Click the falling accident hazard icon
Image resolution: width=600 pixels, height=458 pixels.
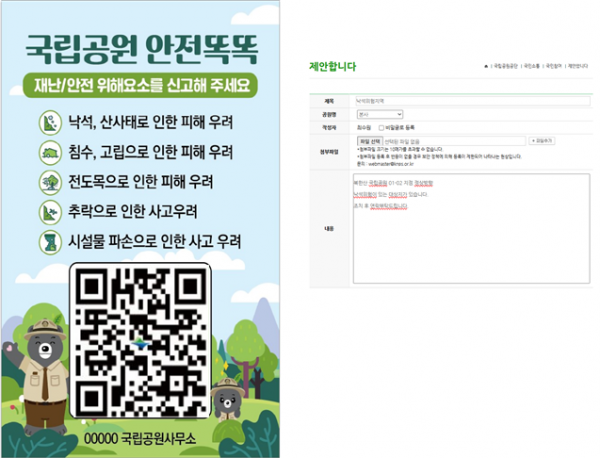click(x=49, y=211)
